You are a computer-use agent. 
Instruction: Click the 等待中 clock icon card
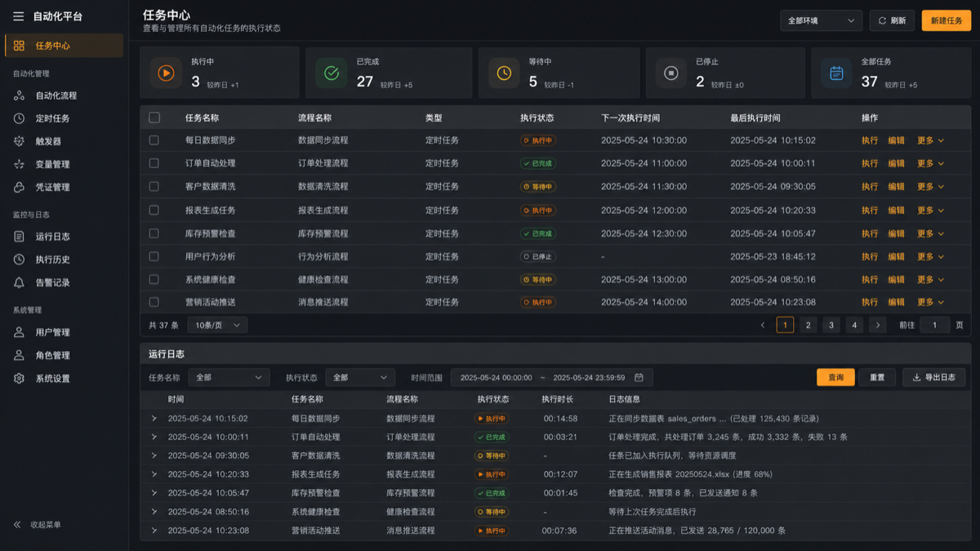tap(504, 73)
